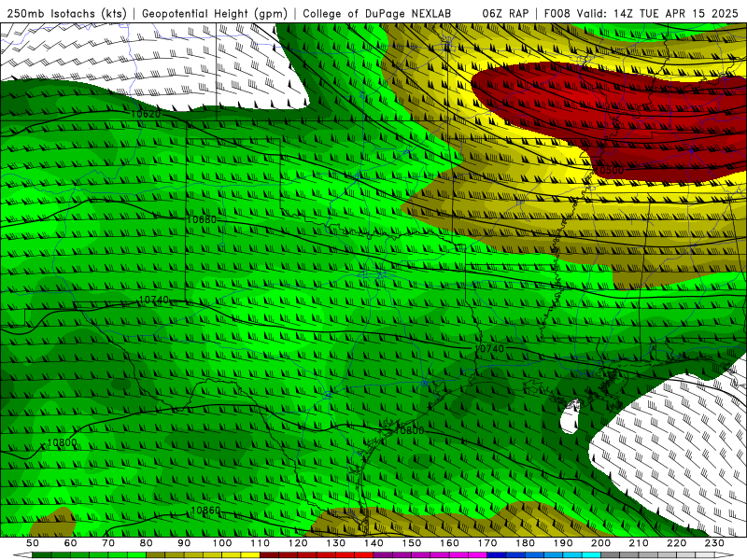Click the "250mb Isotachs (kts)" title text
Screen dimensions: 747x560
[x=66, y=13]
